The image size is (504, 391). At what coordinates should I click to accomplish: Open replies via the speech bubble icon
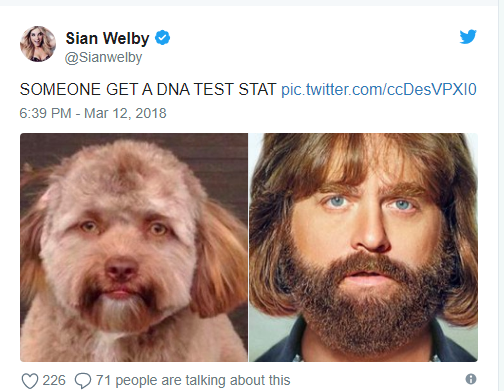coord(83,381)
